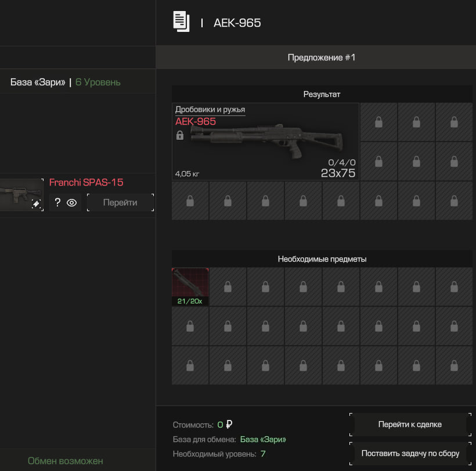Viewport: 476px width, 471px height.
Task: Open the Предложение #1 tab
Action: [x=321, y=57]
